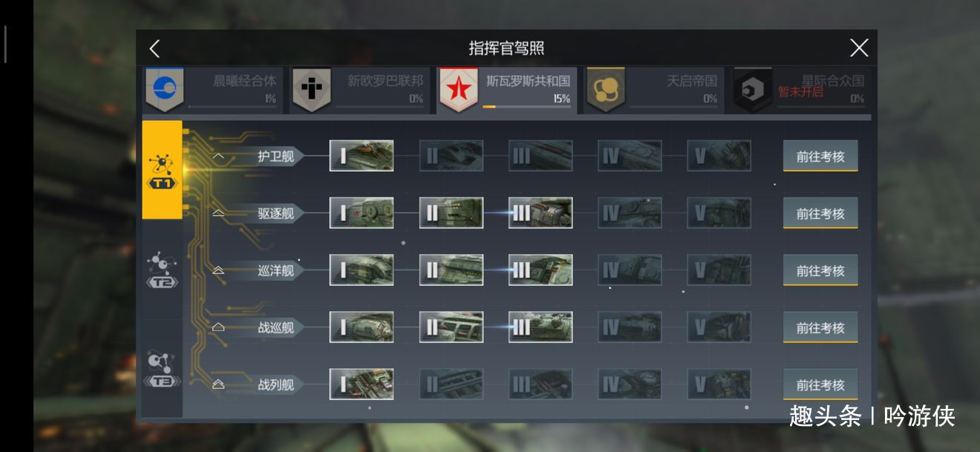Click the 天启帝国 faction emblem
This screenshot has width=980, height=452.
pos(605,89)
